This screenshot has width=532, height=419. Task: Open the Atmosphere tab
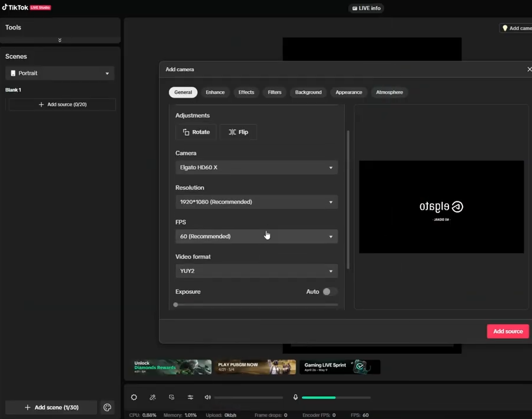click(x=389, y=92)
